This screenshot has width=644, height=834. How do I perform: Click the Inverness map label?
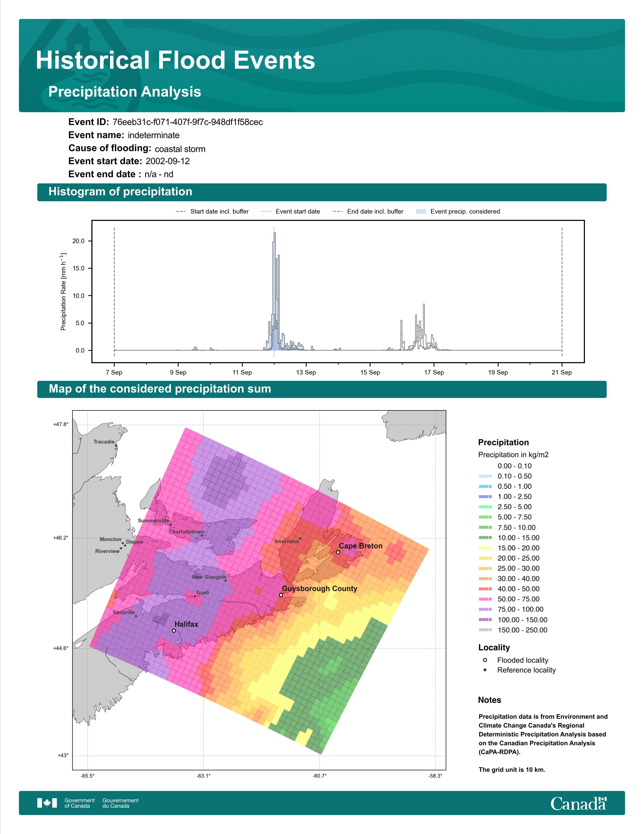(x=287, y=542)
